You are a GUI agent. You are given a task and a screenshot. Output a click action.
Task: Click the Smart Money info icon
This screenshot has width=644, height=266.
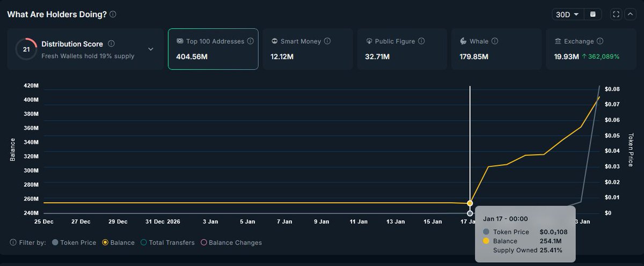[327, 41]
